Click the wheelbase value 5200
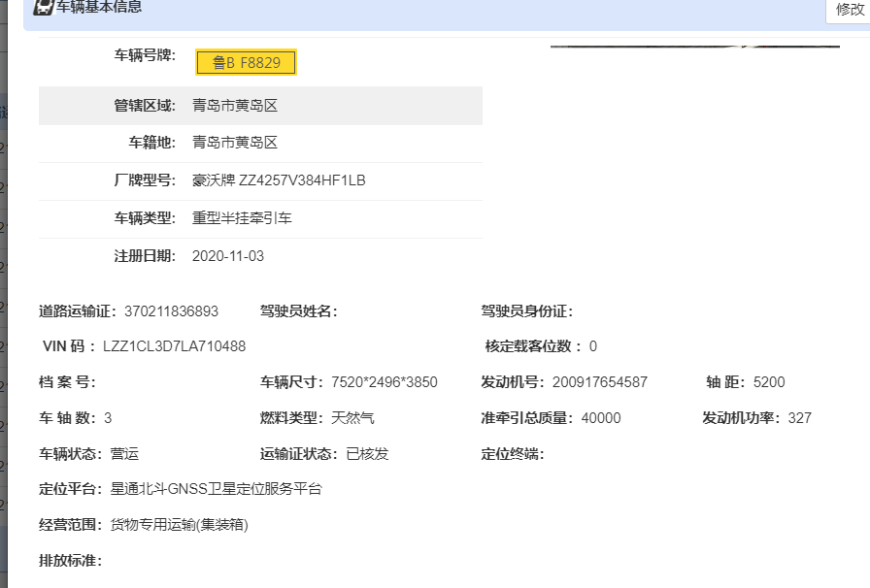Viewport: 870px width, 588px height. coord(769,382)
